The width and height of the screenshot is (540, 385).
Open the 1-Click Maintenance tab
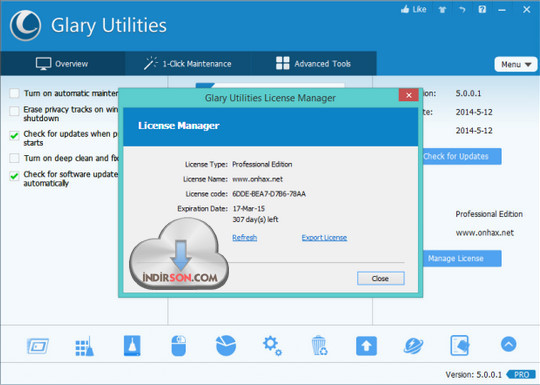(188, 64)
